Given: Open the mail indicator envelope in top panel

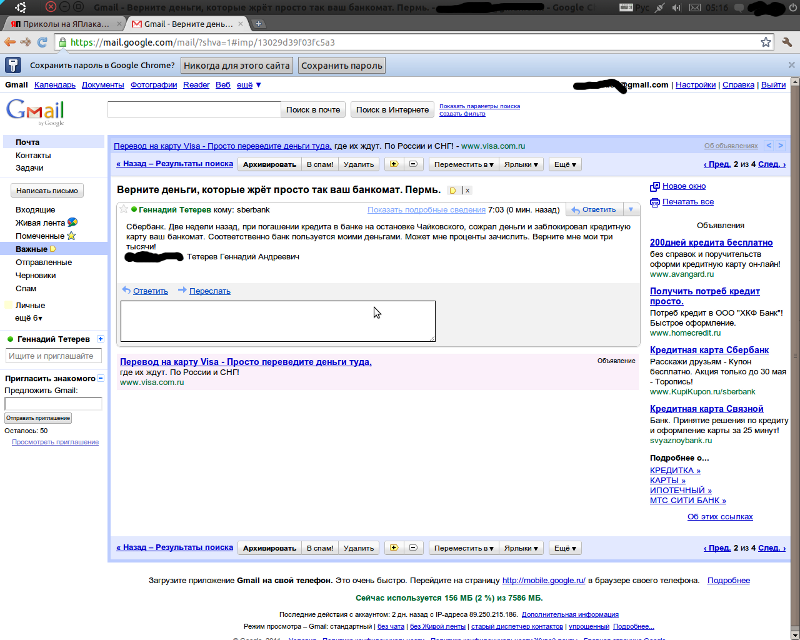Looking at the screenshot, I should pyautogui.click(x=695, y=8).
